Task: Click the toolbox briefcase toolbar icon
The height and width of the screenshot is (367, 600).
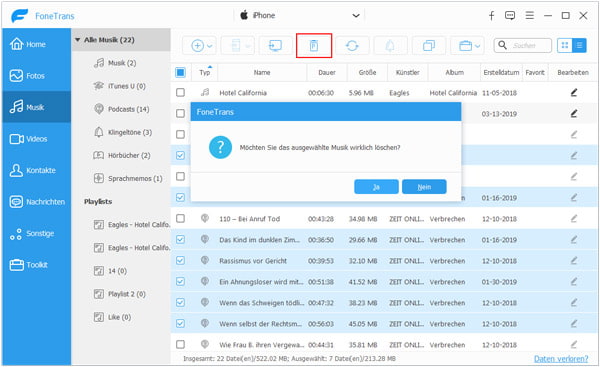Action: pyautogui.click(x=465, y=46)
